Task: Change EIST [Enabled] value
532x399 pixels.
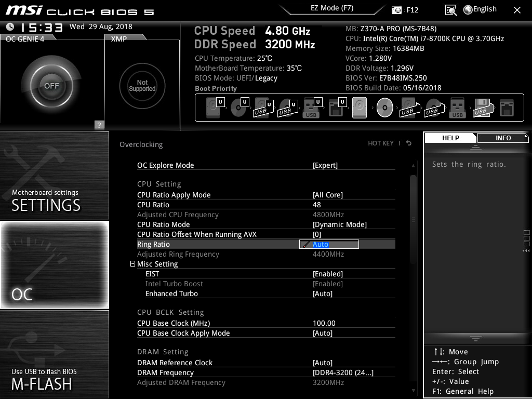Action: [x=328, y=274]
